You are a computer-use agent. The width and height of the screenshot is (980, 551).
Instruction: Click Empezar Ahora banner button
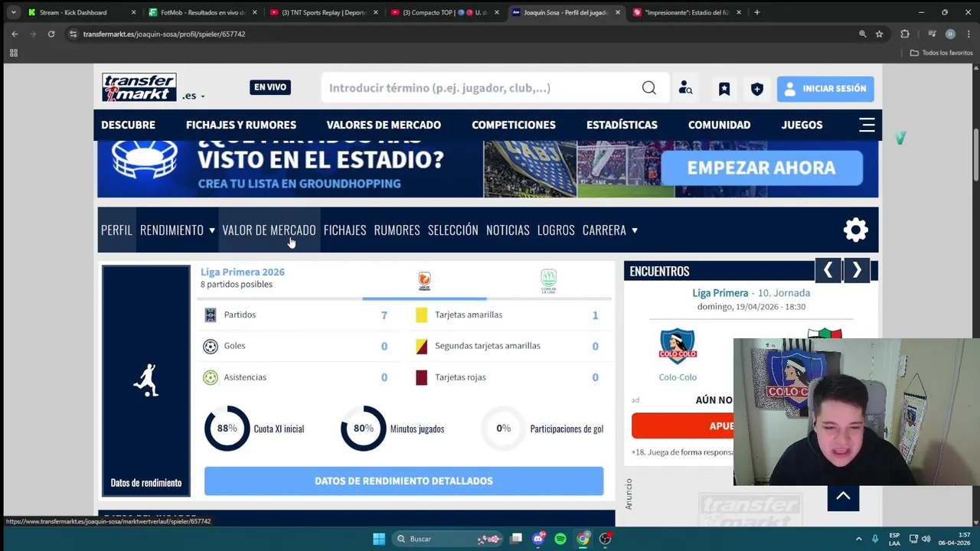(761, 168)
